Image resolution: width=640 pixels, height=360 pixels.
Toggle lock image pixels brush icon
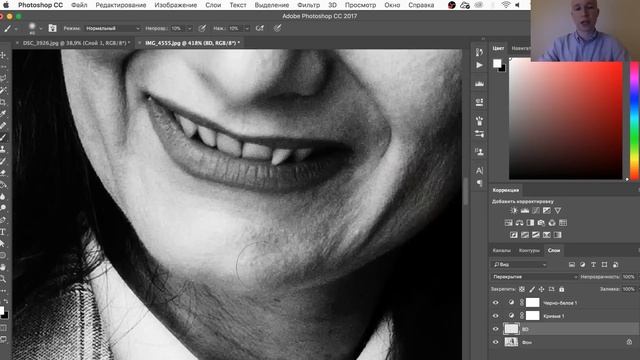[x=532, y=289]
